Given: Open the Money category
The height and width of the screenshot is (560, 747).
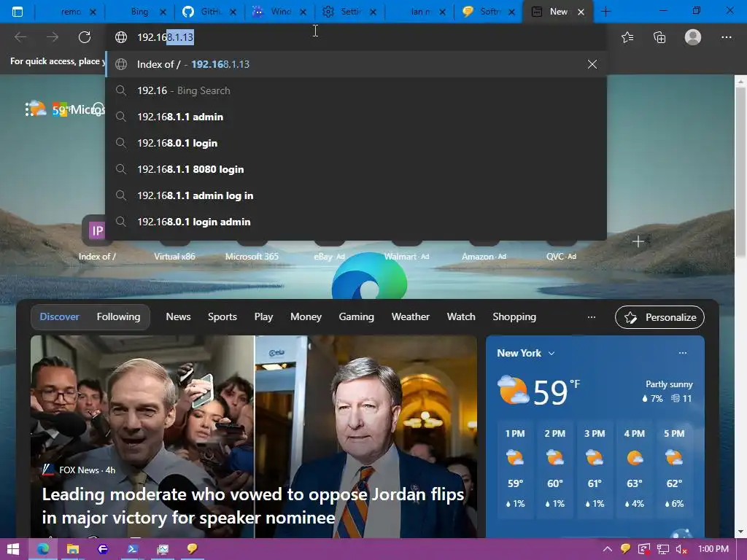Looking at the screenshot, I should (x=306, y=316).
